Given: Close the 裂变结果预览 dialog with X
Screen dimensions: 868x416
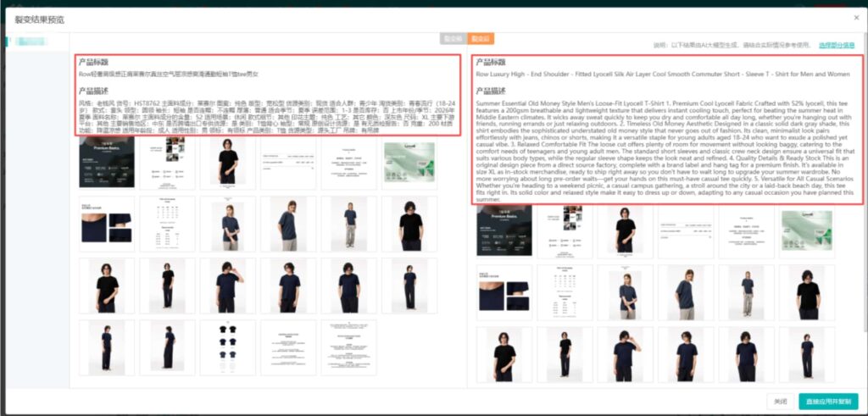Looking at the screenshot, I should pyautogui.click(x=856, y=19).
